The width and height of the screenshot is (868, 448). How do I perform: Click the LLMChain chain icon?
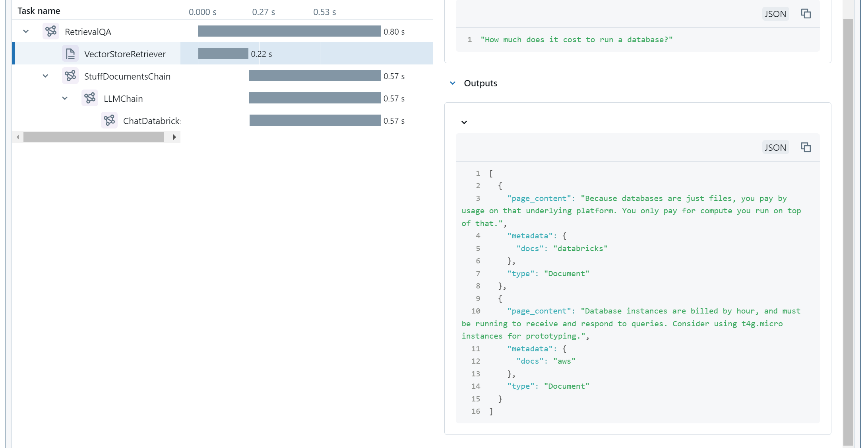point(90,98)
